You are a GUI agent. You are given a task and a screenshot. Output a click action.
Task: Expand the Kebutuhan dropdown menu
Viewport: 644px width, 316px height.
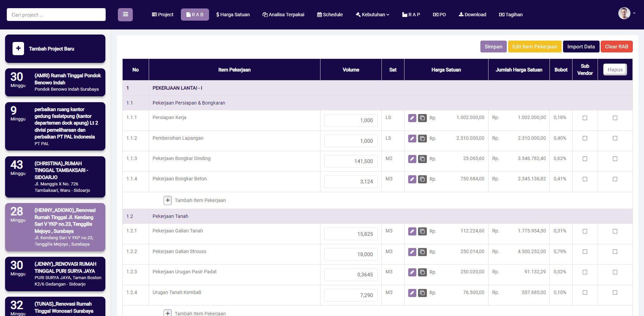pos(373,15)
